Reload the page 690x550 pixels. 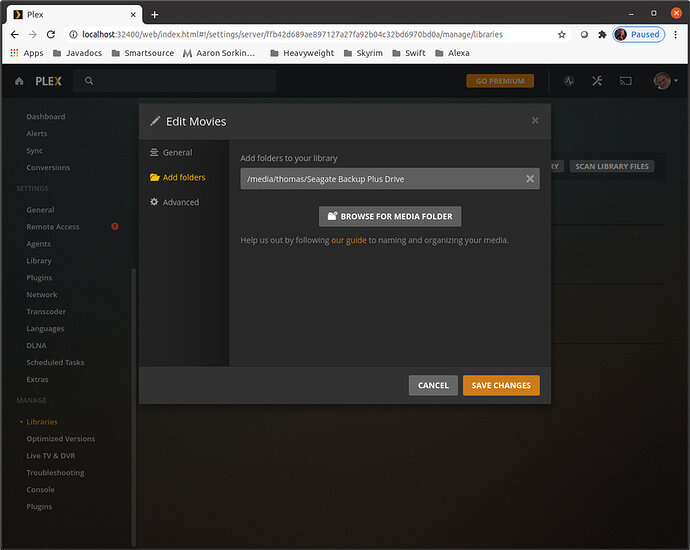[51, 34]
